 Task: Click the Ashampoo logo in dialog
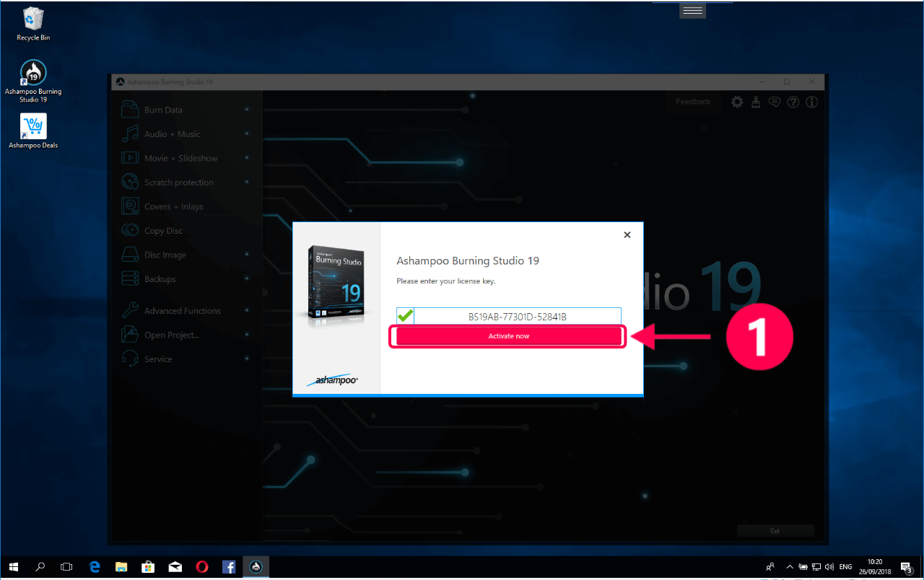click(333, 379)
